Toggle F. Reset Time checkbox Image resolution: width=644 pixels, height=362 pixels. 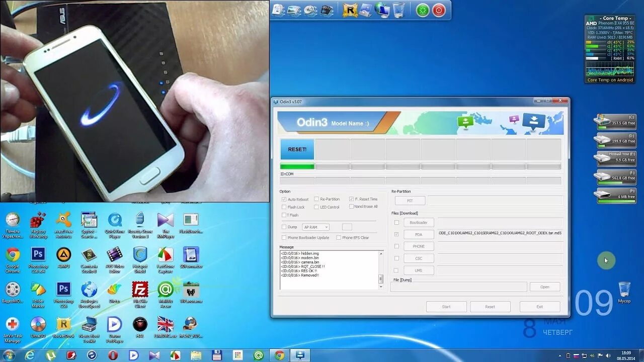coord(351,199)
